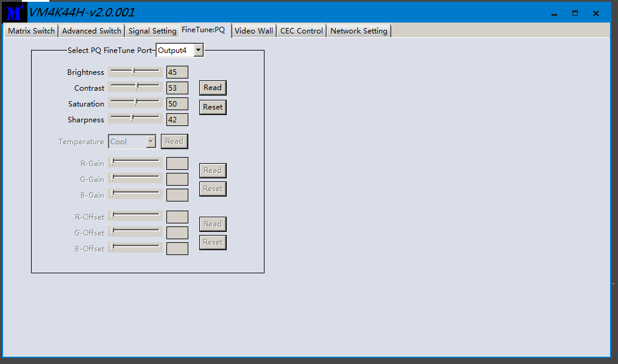The height and width of the screenshot is (364, 618).
Task: Switch to the Advanced Switch tab
Action: (x=91, y=31)
